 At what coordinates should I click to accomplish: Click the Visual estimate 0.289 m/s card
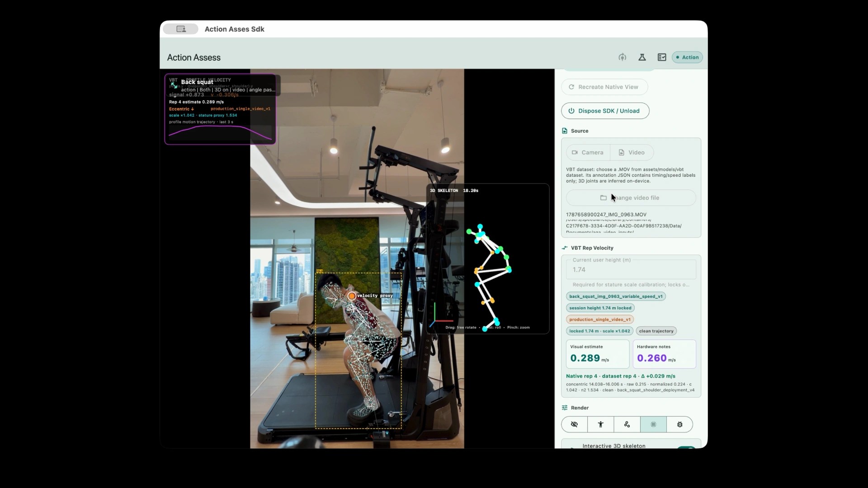click(x=598, y=354)
